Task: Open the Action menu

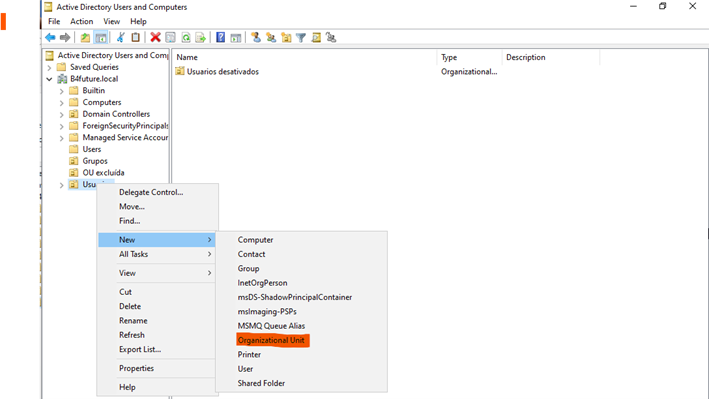Action: (x=81, y=21)
